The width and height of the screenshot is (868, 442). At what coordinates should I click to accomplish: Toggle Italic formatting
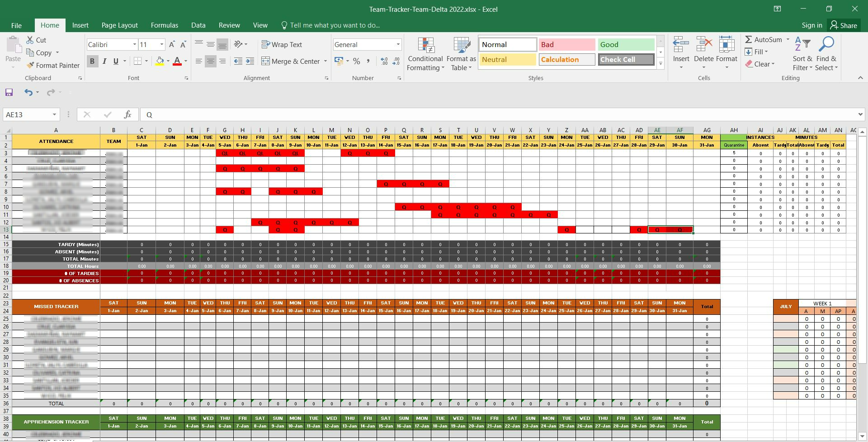(x=104, y=61)
